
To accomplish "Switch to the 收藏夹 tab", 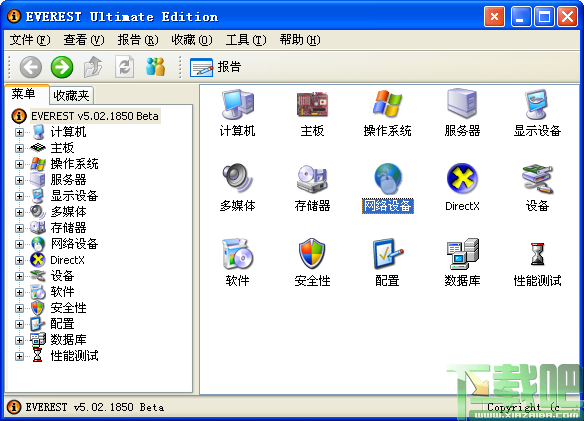I will point(71,96).
